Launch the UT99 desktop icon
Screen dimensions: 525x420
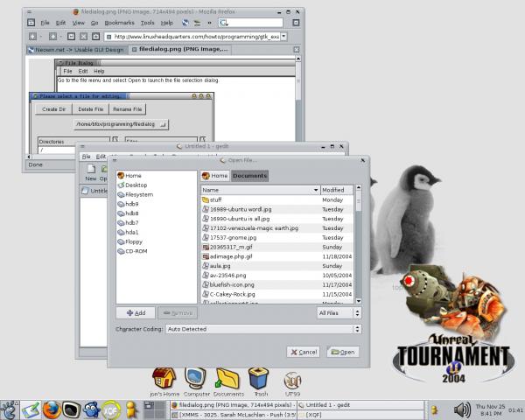click(x=292, y=383)
